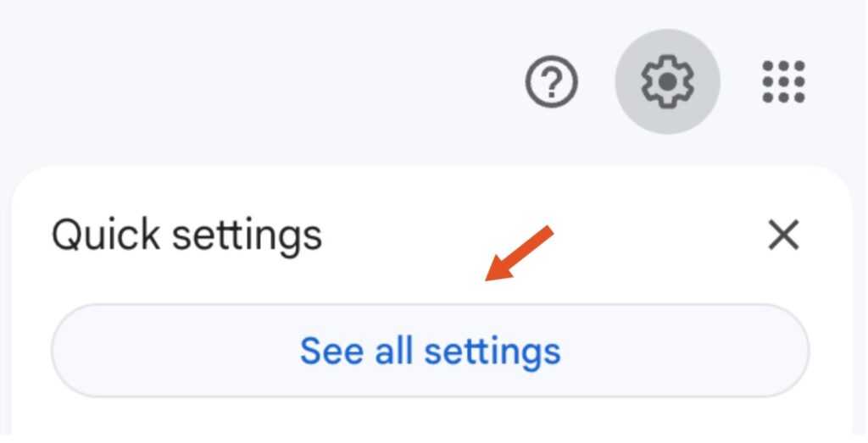
Task: Get help from the circled question mark
Action: (552, 82)
